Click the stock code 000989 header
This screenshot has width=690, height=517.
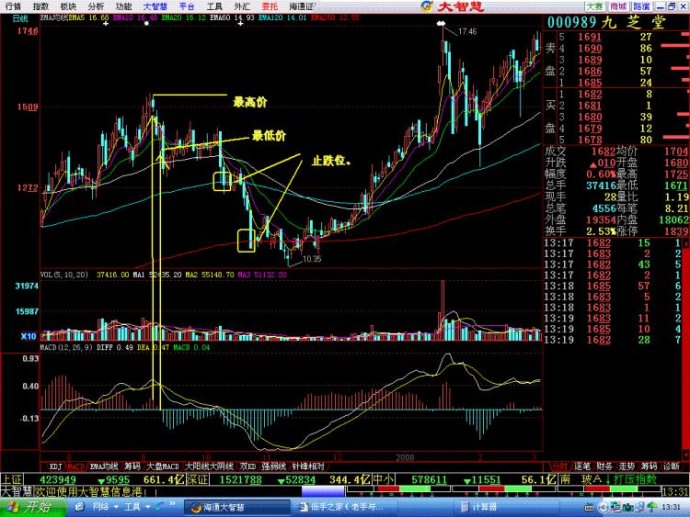pyautogui.click(x=572, y=22)
